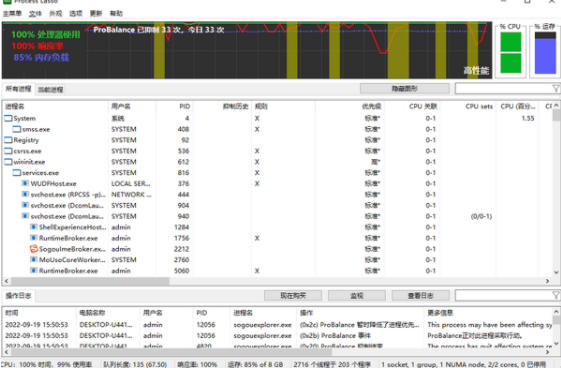This screenshot has width=561, height=368.
Task: Open the 外观 menu
Action: click(55, 14)
